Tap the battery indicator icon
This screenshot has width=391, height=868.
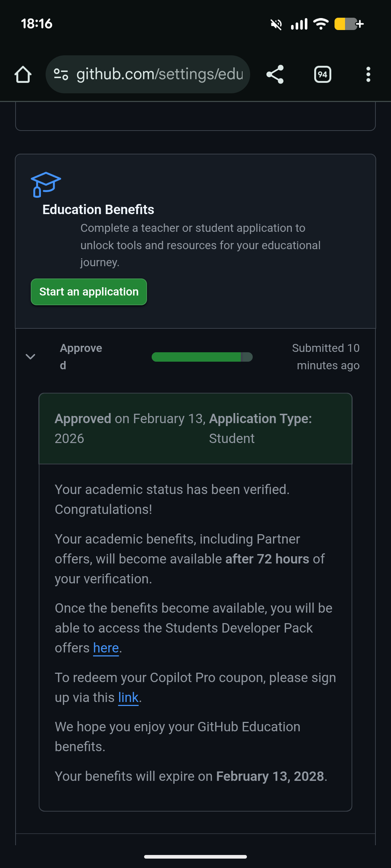click(348, 24)
